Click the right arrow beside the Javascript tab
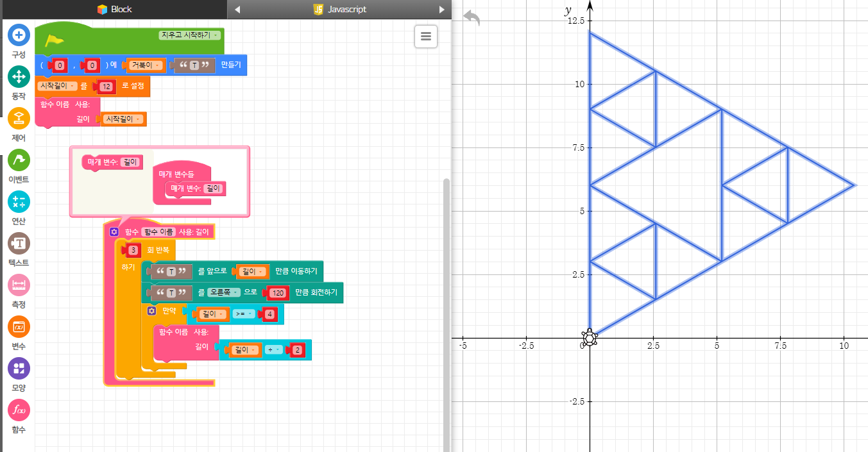Viewport: 868px width, 452px height. (441, 10)
